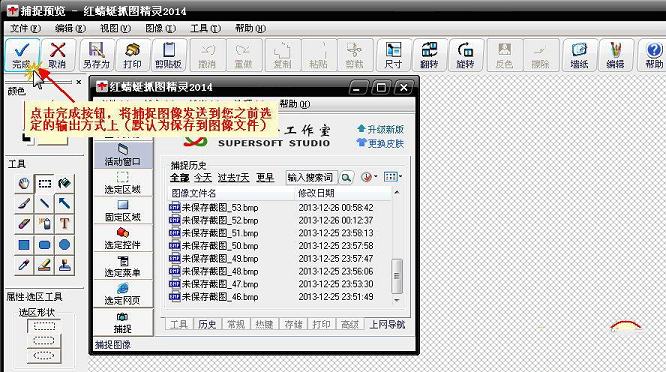Click the 翻转 flip toolbar icon
The height and width of the screenshot is (372, 666).
coord(429,55)
